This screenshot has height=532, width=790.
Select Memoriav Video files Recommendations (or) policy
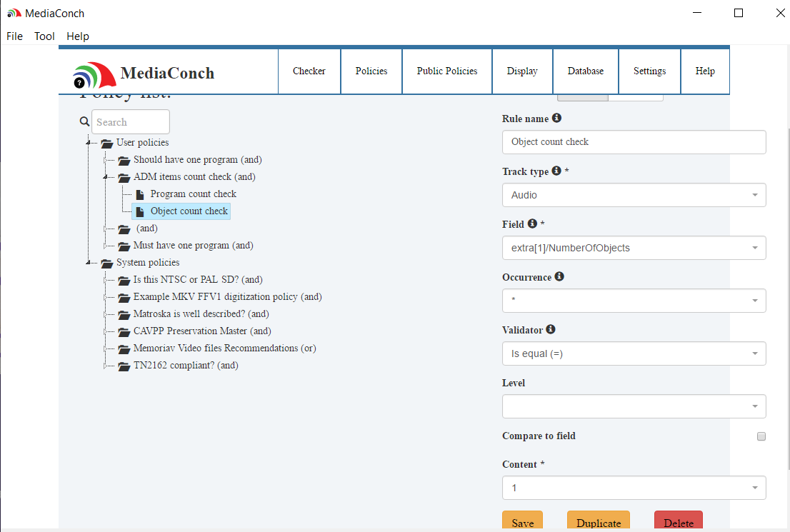(225, 348)
